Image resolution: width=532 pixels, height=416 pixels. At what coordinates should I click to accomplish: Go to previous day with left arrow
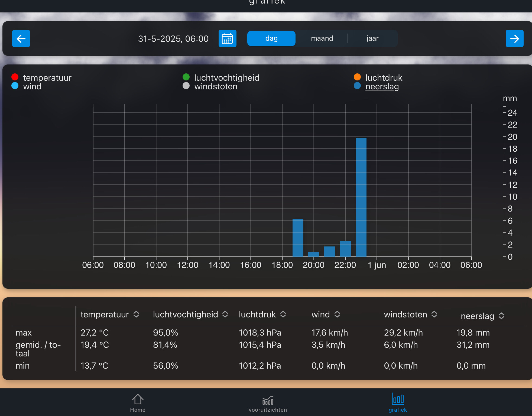coord(21,38)
